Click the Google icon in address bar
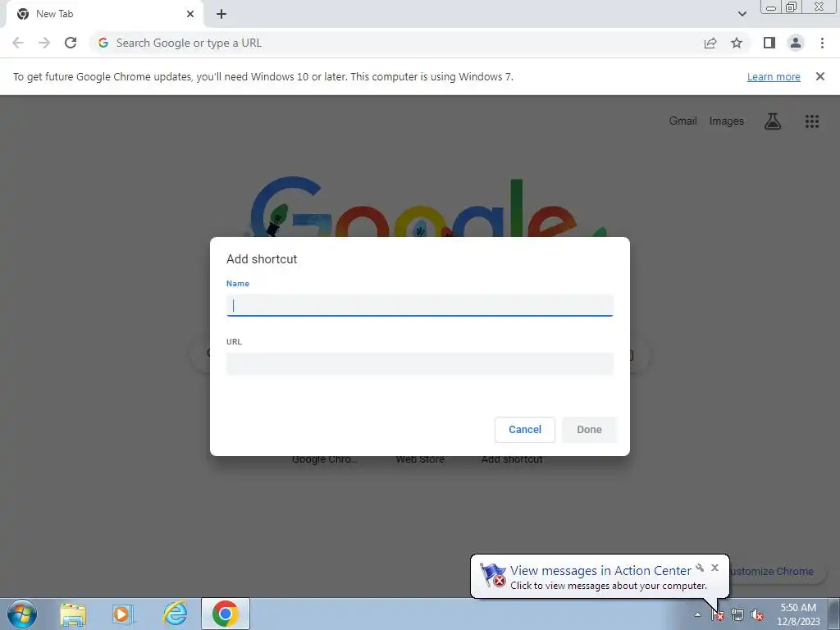The width and height of the screenshot is (840, 630). pyautogui.click(x=103, y=43)
